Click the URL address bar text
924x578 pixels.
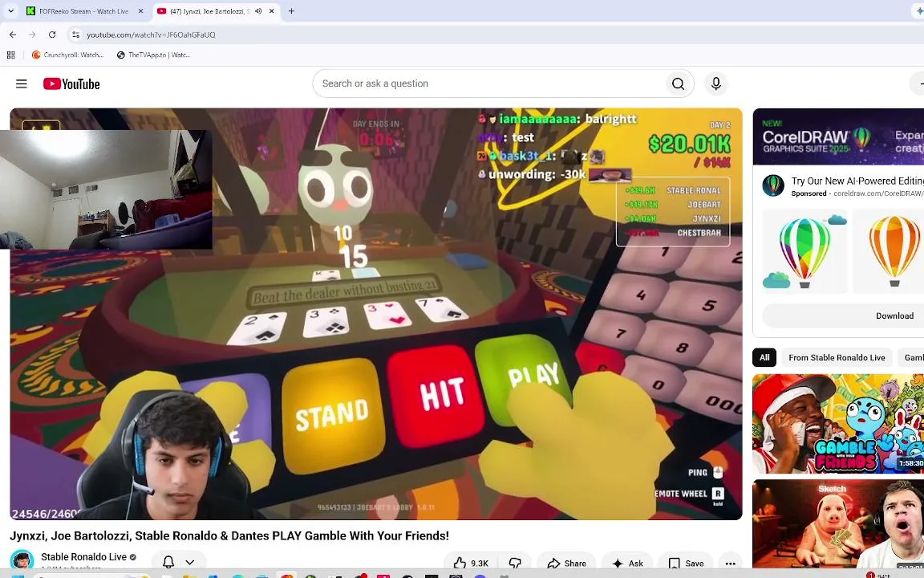(x=151, y=35)
